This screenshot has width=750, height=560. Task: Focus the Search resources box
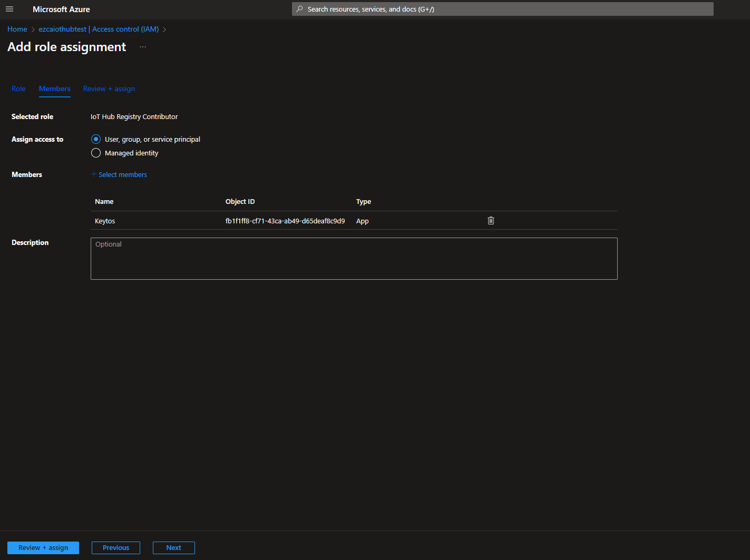coord(503,9)
